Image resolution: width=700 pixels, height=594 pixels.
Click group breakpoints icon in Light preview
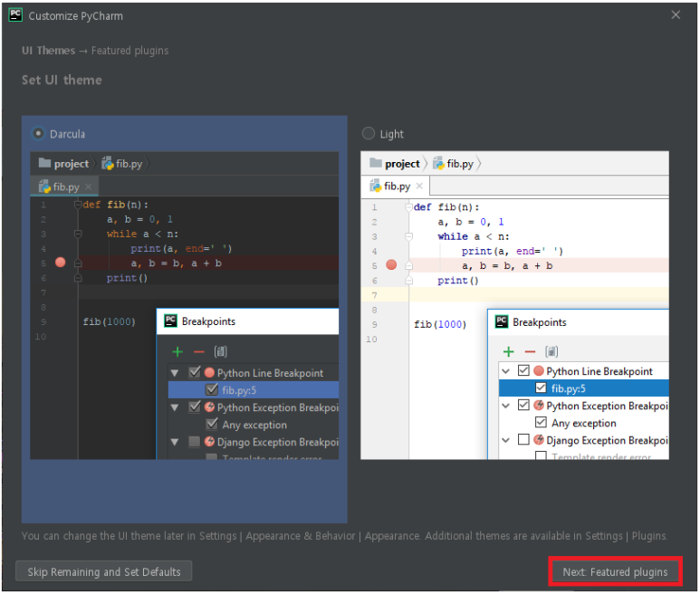click(x=551, y=351)
